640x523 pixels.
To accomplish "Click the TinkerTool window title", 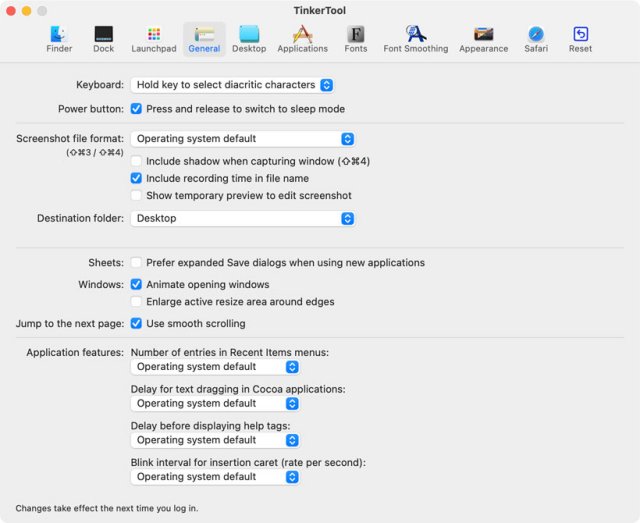I will click(320, 11).
